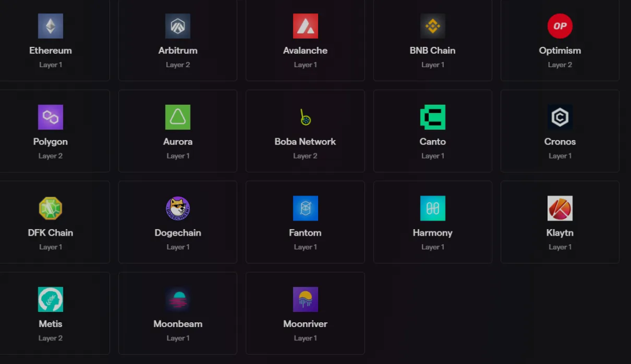Choose the Moonbeam network tile
Viewport: 631px width, 364px height.
[x=178, y=313]
